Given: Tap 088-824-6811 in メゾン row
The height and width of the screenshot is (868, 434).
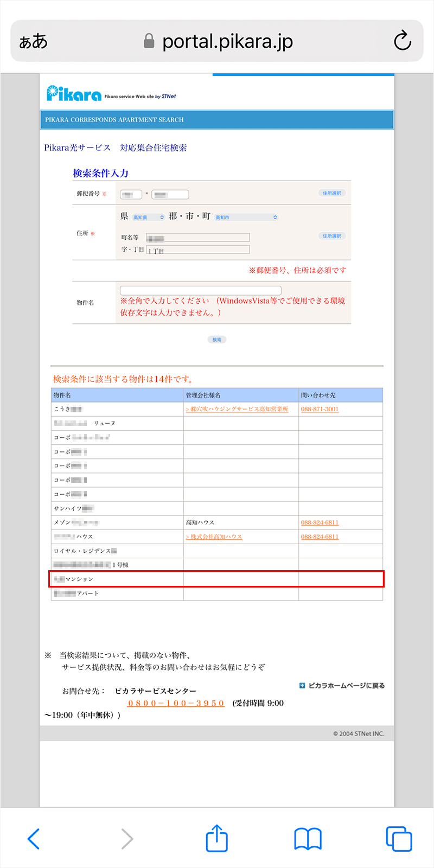Looking at the screenshot, I should 320,522.
